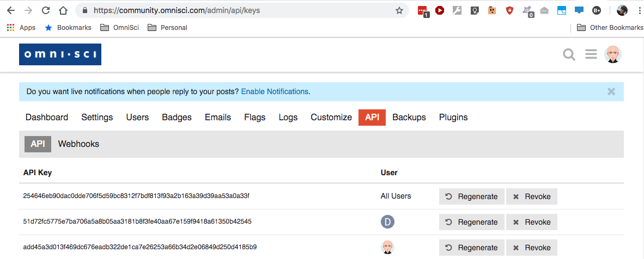Click the Enable Notifications link

click(275, 91)
